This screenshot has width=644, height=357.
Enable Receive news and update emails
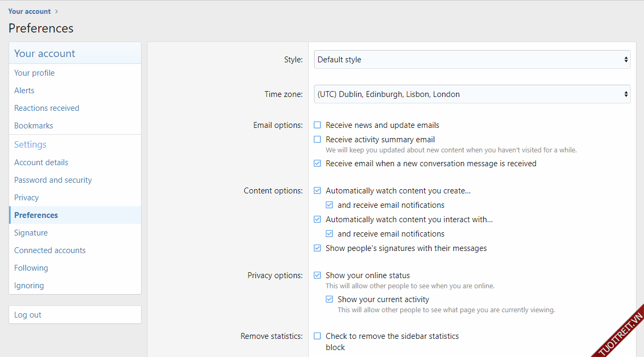coord(318,125)
